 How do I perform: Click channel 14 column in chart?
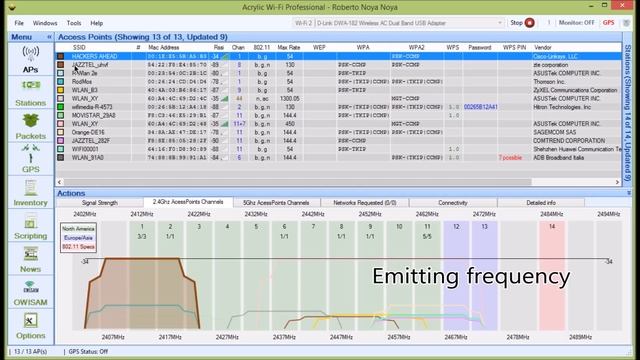[x=552, y=276]
